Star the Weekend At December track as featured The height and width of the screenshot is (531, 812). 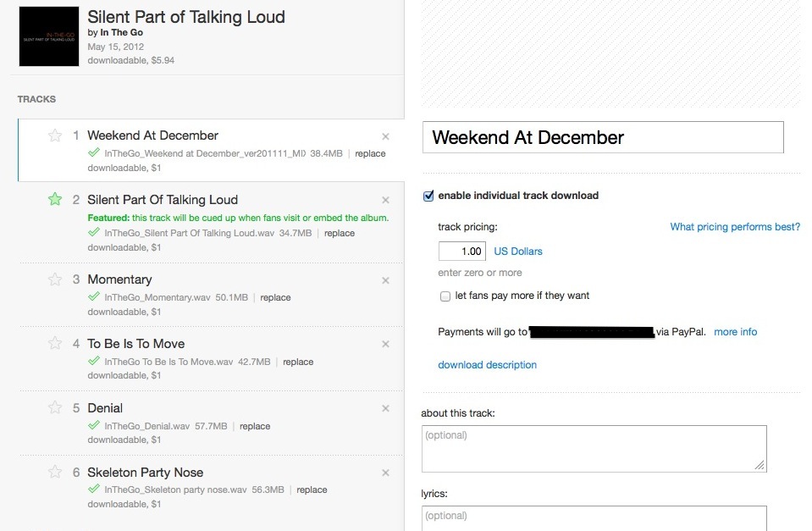[x=55, y=136]
